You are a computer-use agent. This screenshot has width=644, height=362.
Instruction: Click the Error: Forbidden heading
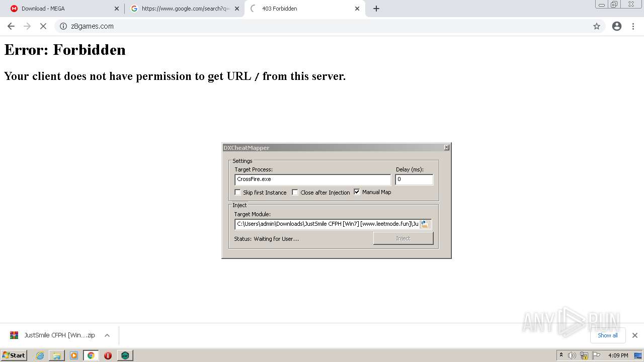coord(65,50)
